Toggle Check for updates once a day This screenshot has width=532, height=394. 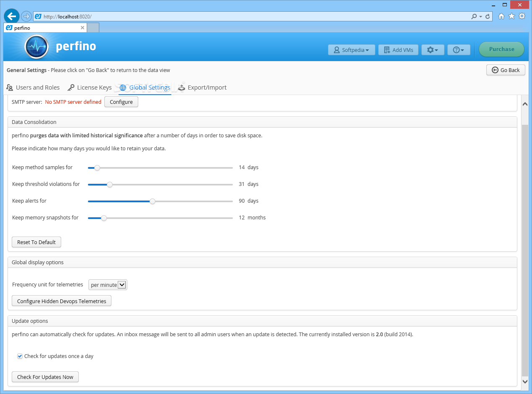[x=20, y=356]
